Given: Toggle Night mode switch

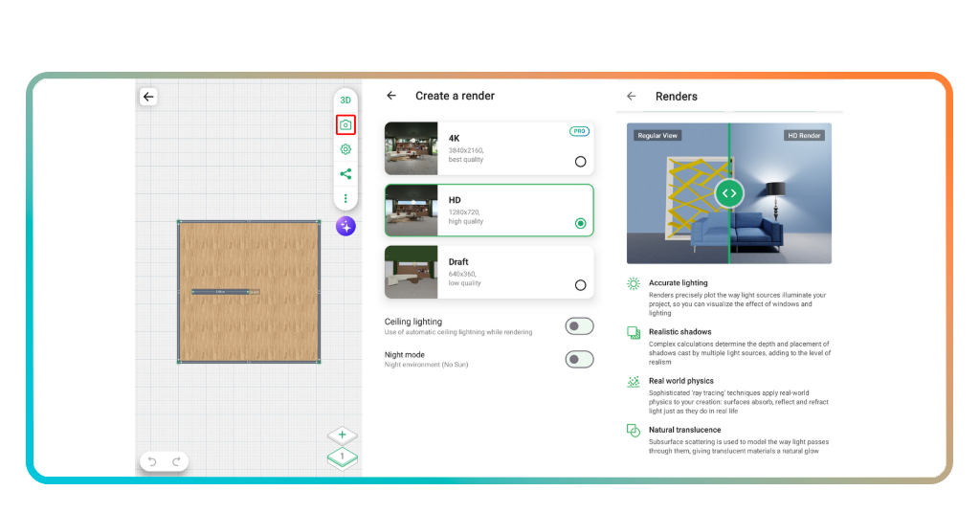Looking at the screenshot, I should click(x=579, y=359).
